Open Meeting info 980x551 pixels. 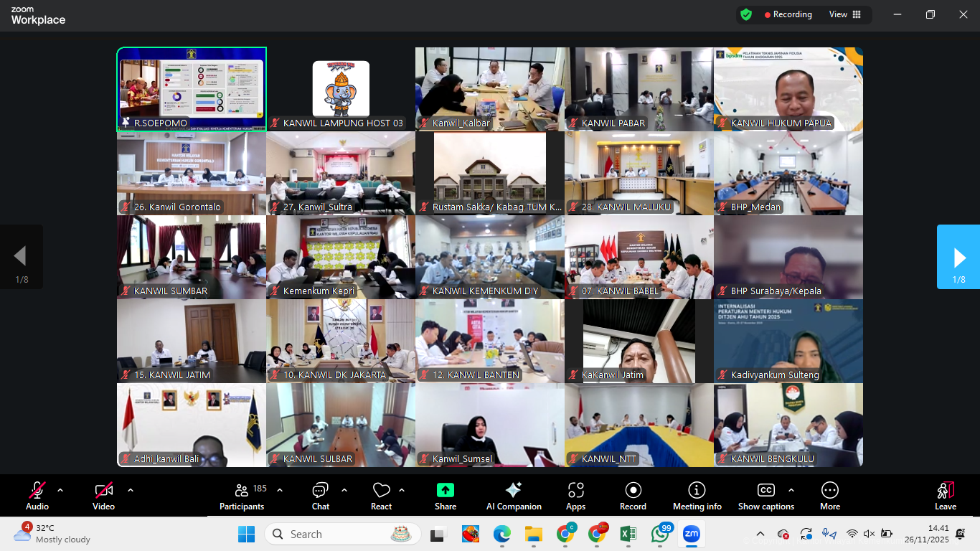pyautogui.click(x=697, y=491)
